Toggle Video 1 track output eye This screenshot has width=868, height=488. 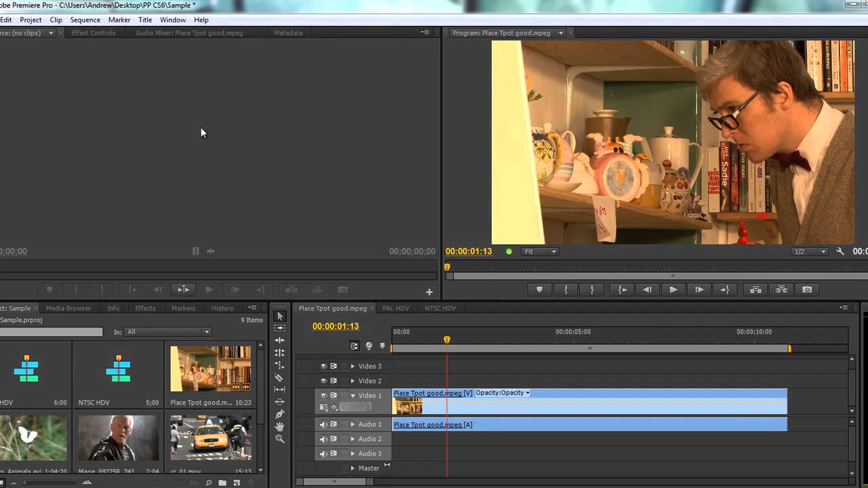click(x=323, y=395)
